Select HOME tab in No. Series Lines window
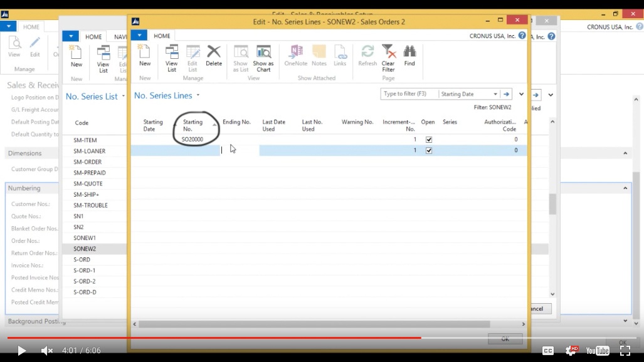This screenshot has height=362, width=644. [x=162, y=36]
